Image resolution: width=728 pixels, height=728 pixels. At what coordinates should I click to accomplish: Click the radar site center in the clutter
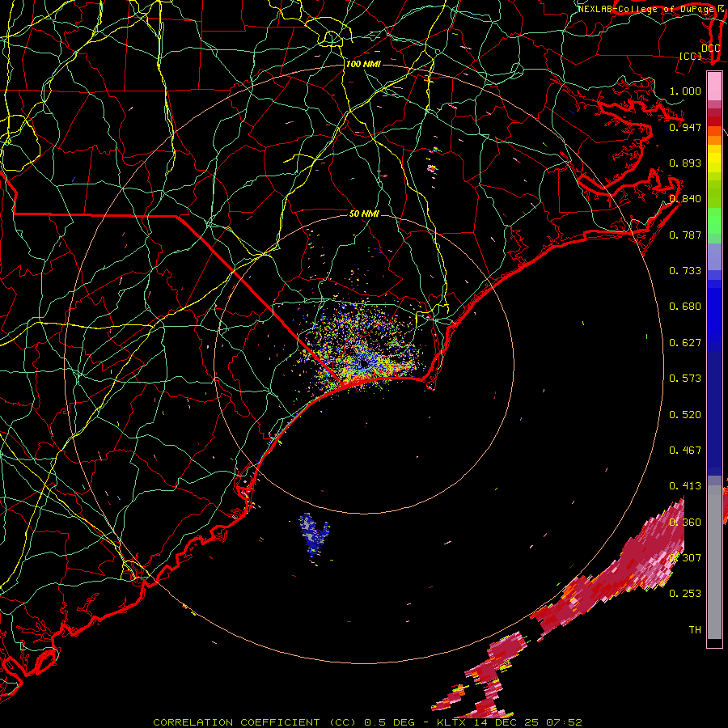(364, 363)
